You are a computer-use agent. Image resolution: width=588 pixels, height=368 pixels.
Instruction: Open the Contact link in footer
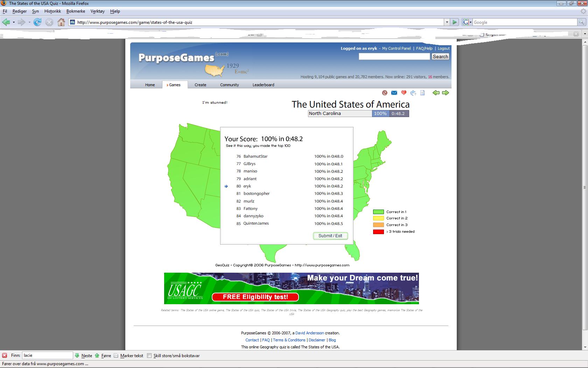tap(252, 340)
